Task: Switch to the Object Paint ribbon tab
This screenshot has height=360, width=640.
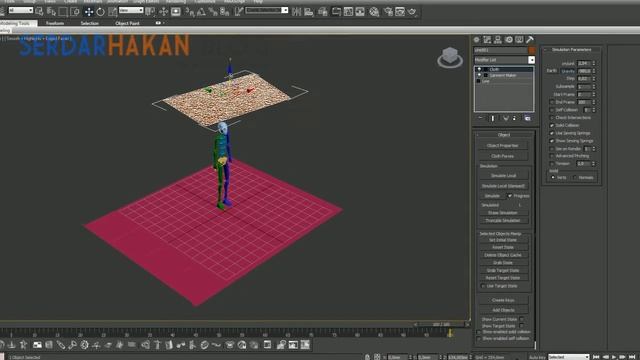Action: click(x=127, y=23)
